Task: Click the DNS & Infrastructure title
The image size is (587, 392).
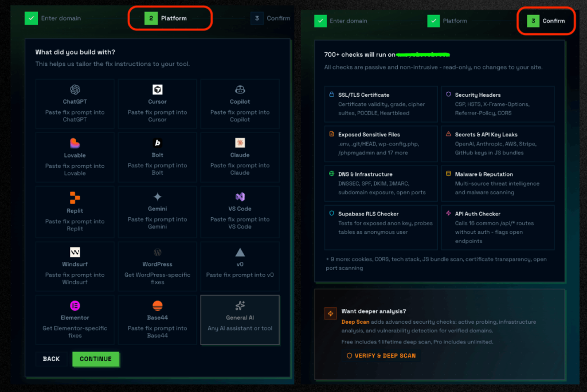Action: point(365,174)
